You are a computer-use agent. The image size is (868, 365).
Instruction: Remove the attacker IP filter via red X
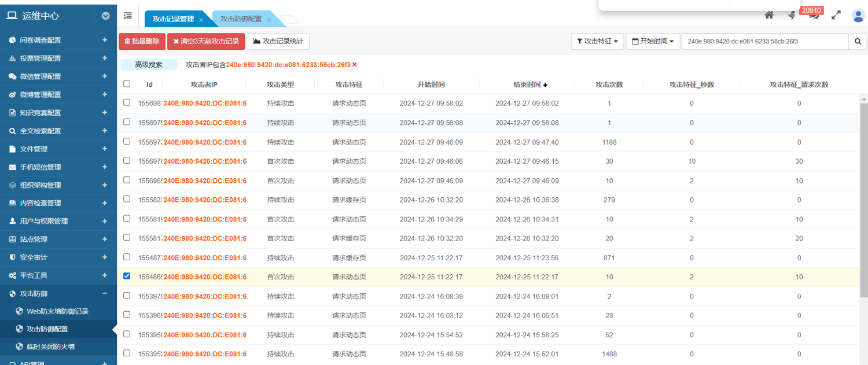pyautogui.click(x=355, y=65)
